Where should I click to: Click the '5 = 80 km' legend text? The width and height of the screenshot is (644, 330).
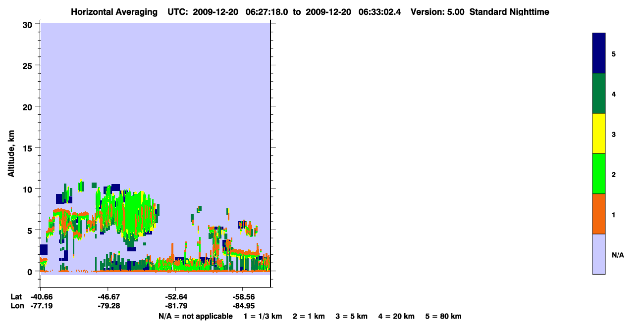[x=443, y=316]
